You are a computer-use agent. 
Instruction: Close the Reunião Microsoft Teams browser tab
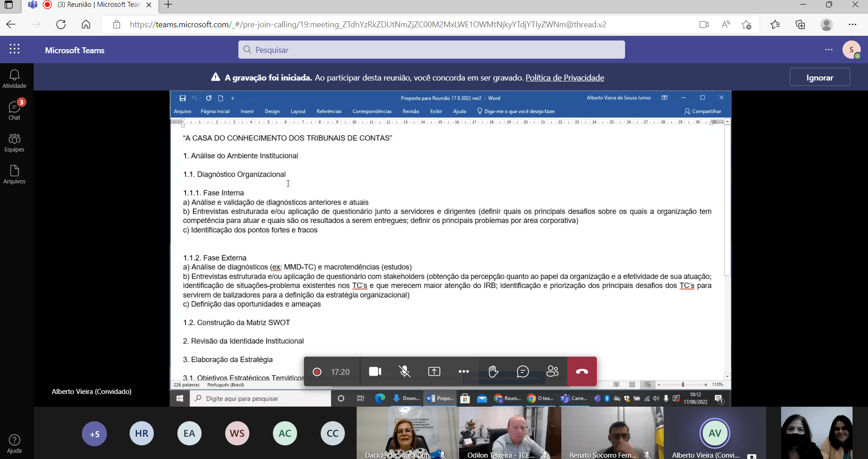149,5
